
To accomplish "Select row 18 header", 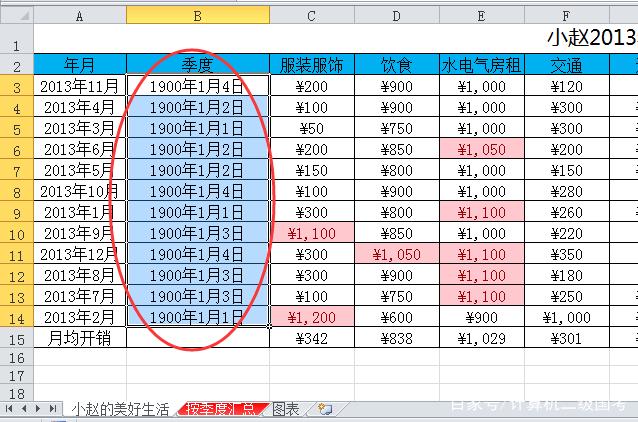I will [x=17, y=392].
